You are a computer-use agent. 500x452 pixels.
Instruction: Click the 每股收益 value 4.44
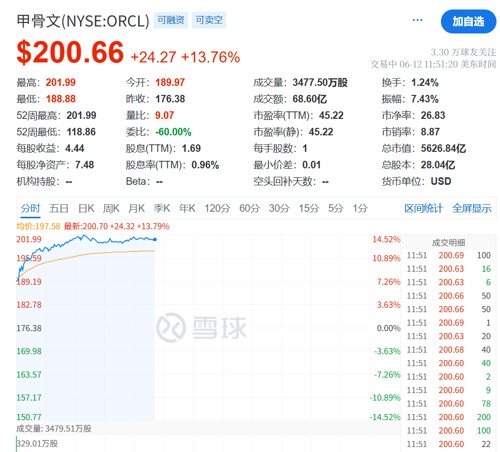pyautogui.click(x=75, y=148)
